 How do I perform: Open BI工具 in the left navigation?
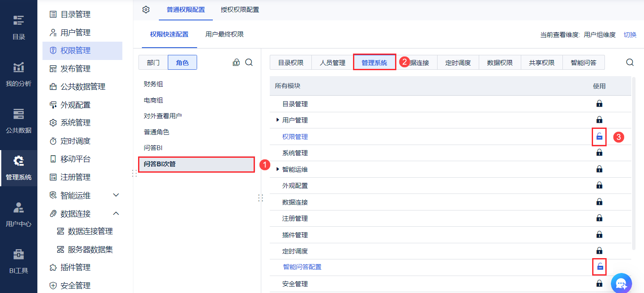[x=19, y=262]
